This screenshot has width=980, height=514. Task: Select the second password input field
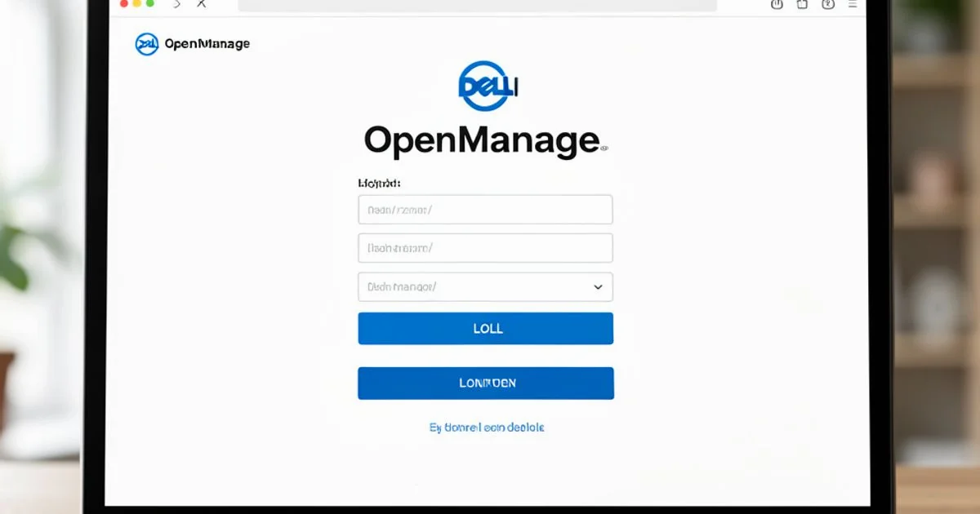485,248
